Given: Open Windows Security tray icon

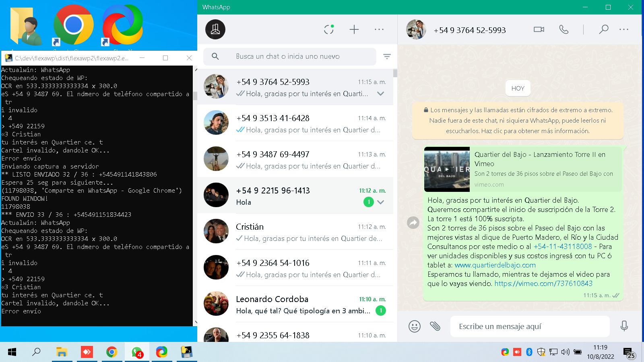Looking at the screenshot, I should 541,352.
